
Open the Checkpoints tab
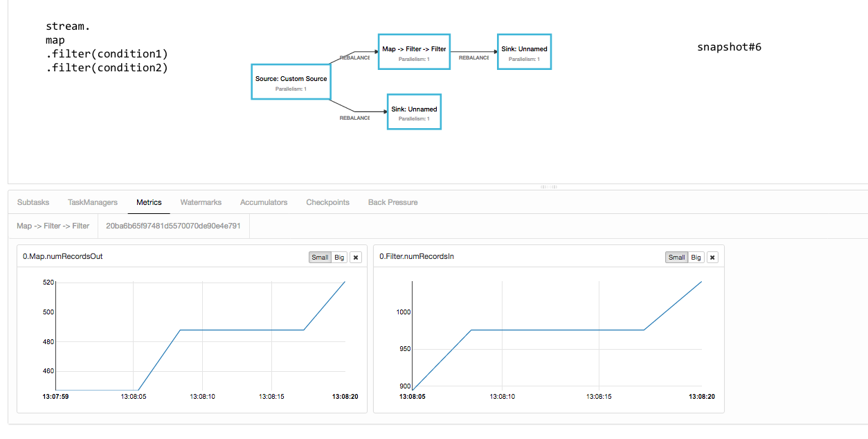(x=327, y=202)
